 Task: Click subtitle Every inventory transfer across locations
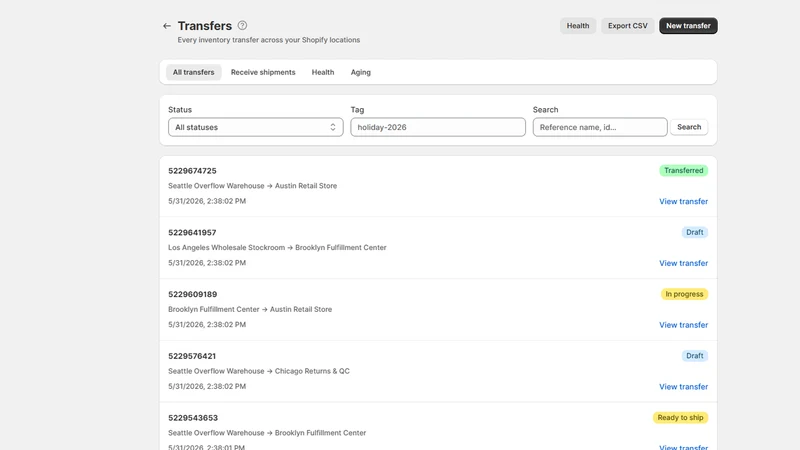tap(268, 40)
